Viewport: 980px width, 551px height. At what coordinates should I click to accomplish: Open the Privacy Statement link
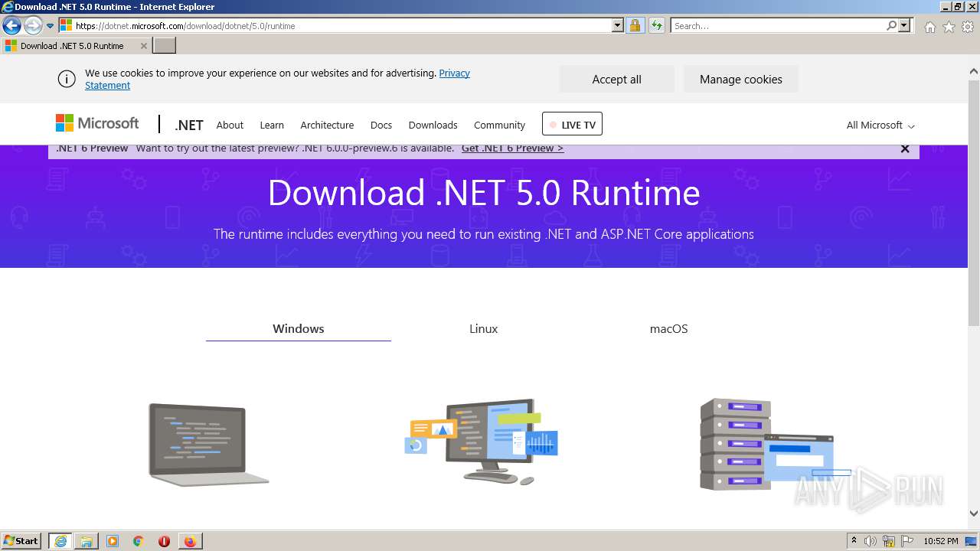(277, 79)
